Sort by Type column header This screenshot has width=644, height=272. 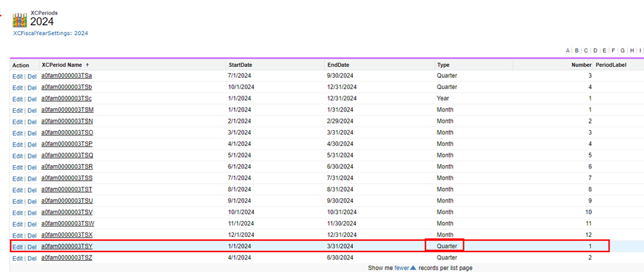[443, 65]
